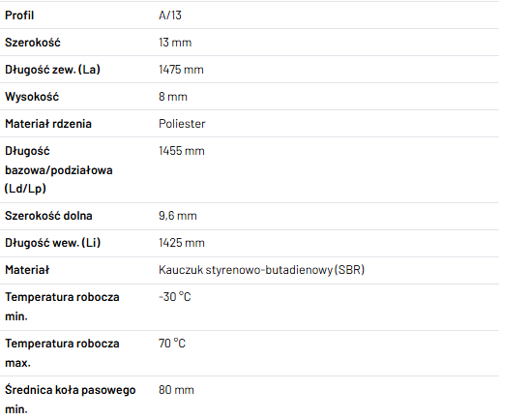530x420 pixels.
Task: Select the 70 °C temperature value
Action: pyautogui.click(x=172, y=344)
